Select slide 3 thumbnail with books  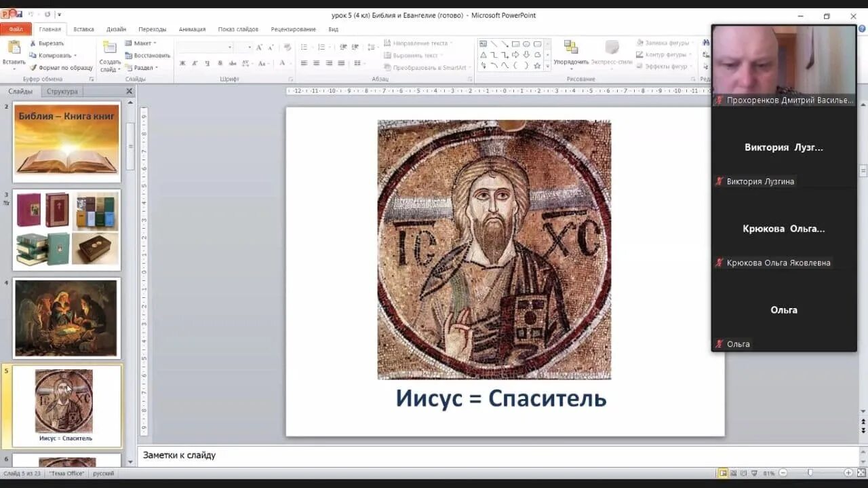(x=66, y=230)
